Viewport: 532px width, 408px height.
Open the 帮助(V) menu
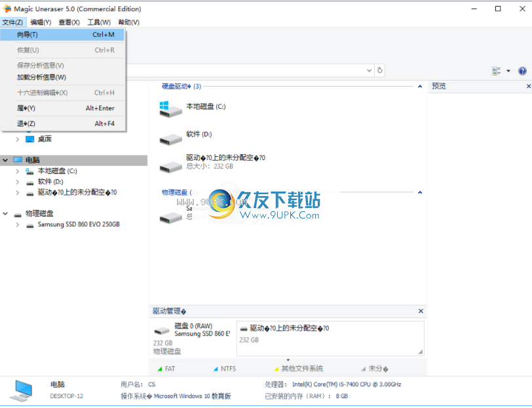(x=128, y=22)
